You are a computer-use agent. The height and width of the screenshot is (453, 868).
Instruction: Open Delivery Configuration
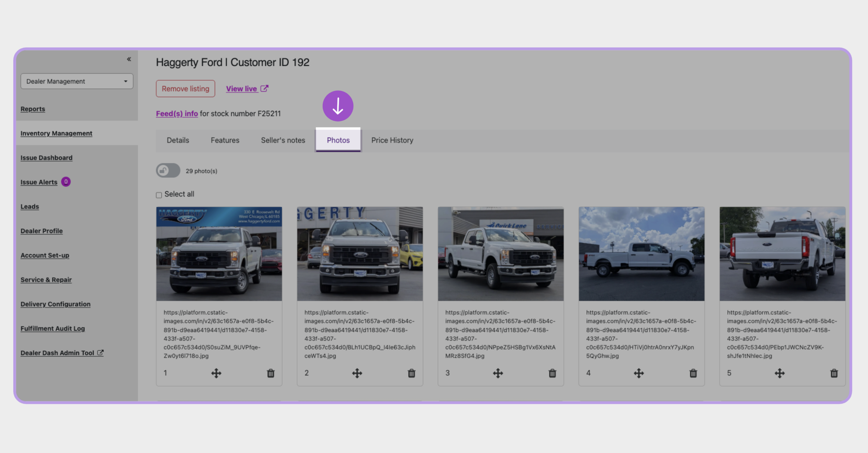(56, 304)
